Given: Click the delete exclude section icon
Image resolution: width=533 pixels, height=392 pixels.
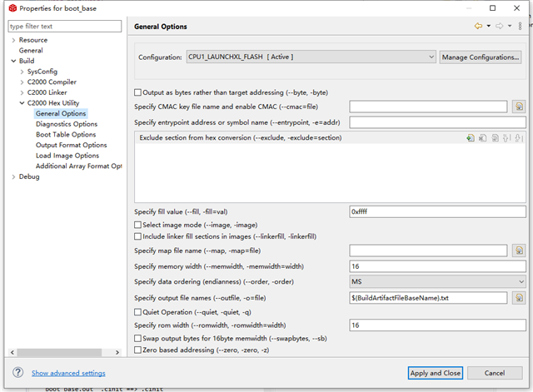Looking at the screenshot, I should pos(481,138).
